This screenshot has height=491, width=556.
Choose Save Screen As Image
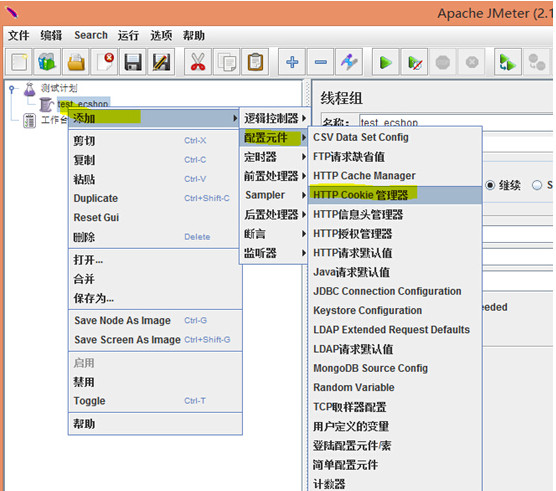[155, 340]
